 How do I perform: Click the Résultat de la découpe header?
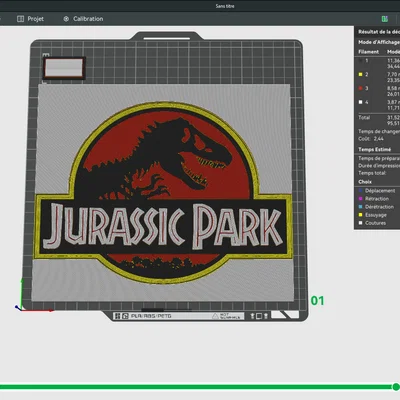pos(379,32)
